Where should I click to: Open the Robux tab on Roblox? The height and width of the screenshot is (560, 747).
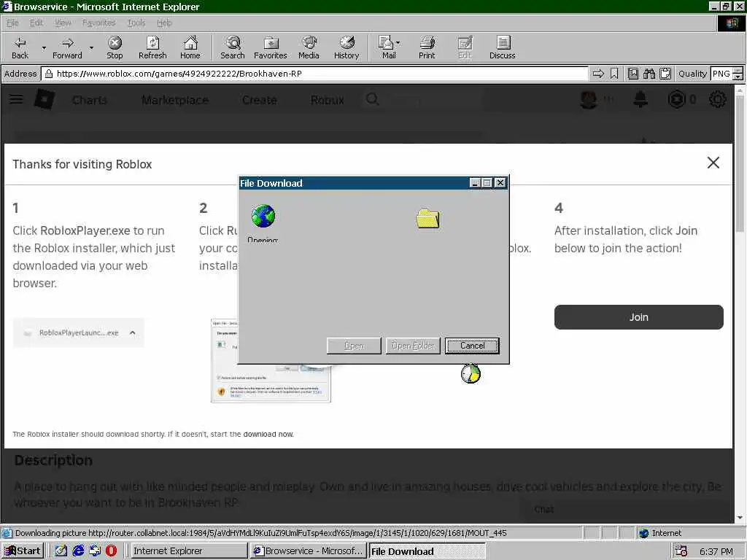[x=328, y=100]
